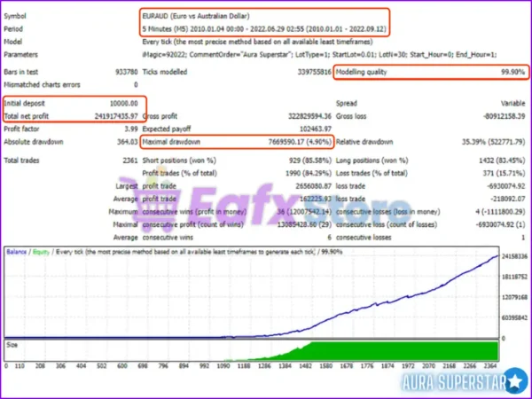Screen dimensions: 532x399
Task: Click the Spread value Variable
Action: click(x=513, y=104)
